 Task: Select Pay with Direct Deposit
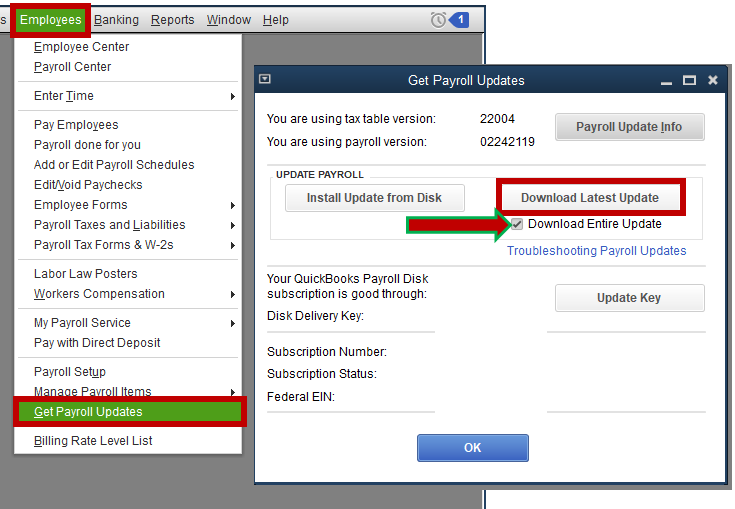[x=97, y=343]
